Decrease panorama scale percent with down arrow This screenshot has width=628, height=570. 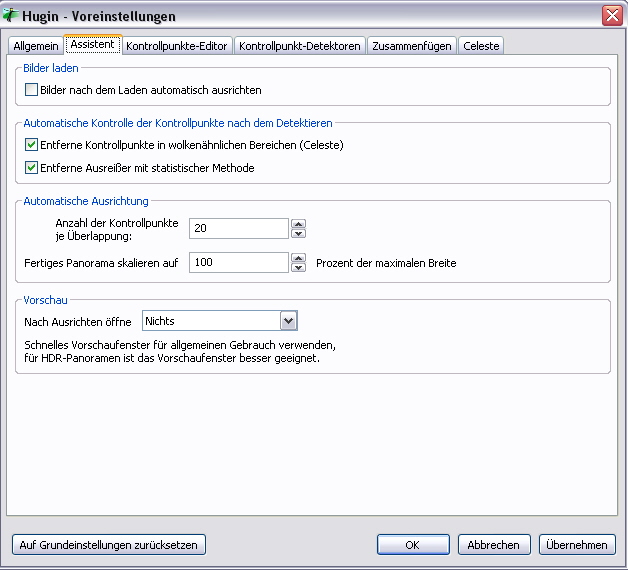[x=298, y=268]
